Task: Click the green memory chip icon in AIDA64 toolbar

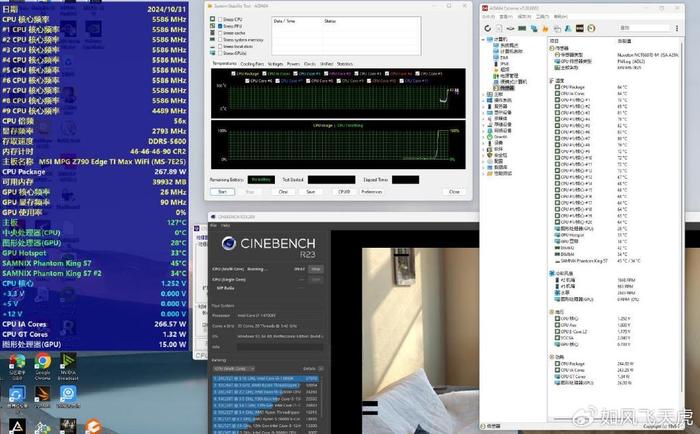Action: [522, 28]
